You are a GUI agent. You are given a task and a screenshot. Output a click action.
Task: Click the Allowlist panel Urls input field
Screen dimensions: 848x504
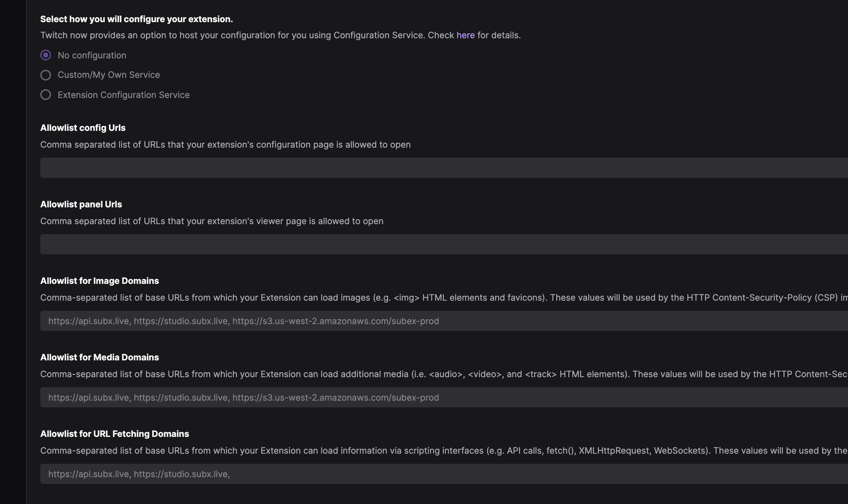pyautogui.click(x=272, y=244)
